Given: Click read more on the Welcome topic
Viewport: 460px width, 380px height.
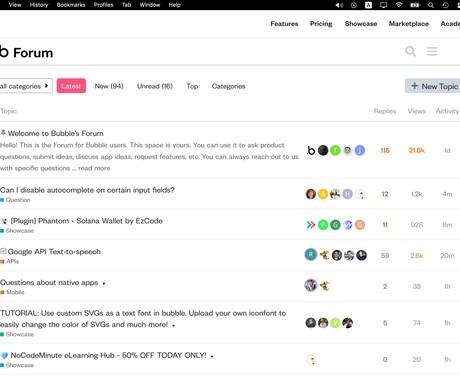Looking at the screenshot, I should coord(94,168).
